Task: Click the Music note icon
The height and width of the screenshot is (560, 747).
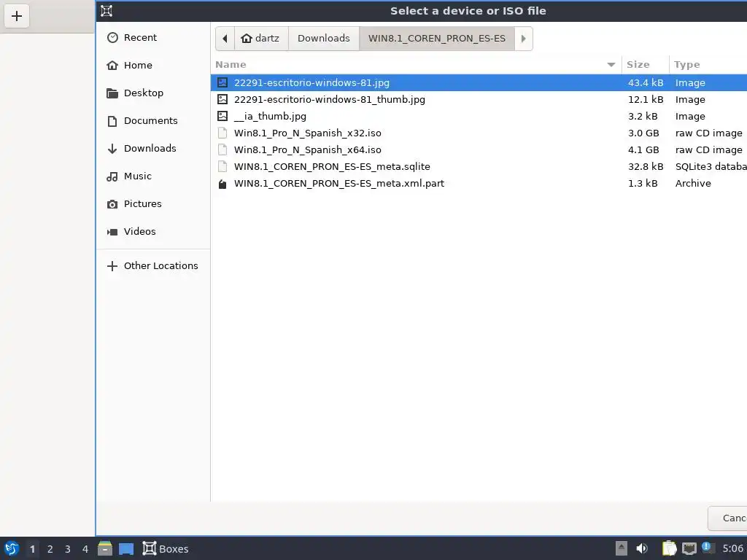Action: [112, 176]
